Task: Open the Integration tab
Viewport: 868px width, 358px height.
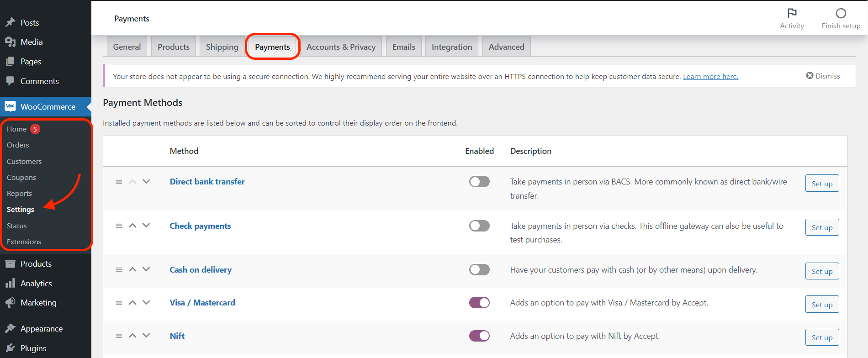Action: (452, 47)
